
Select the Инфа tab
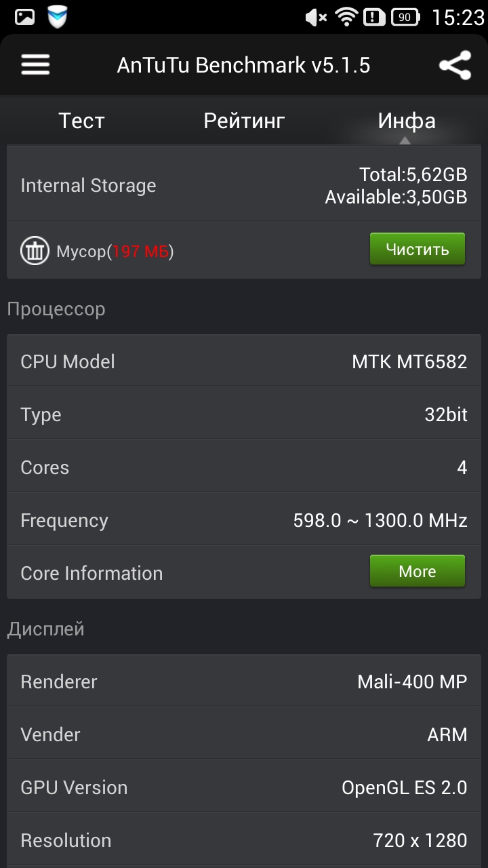(x=407, y=121)
